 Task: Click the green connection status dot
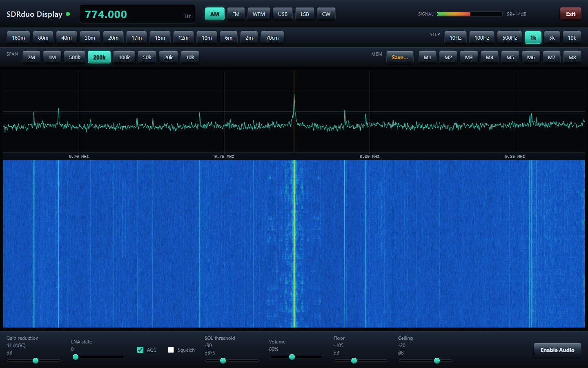68,14
